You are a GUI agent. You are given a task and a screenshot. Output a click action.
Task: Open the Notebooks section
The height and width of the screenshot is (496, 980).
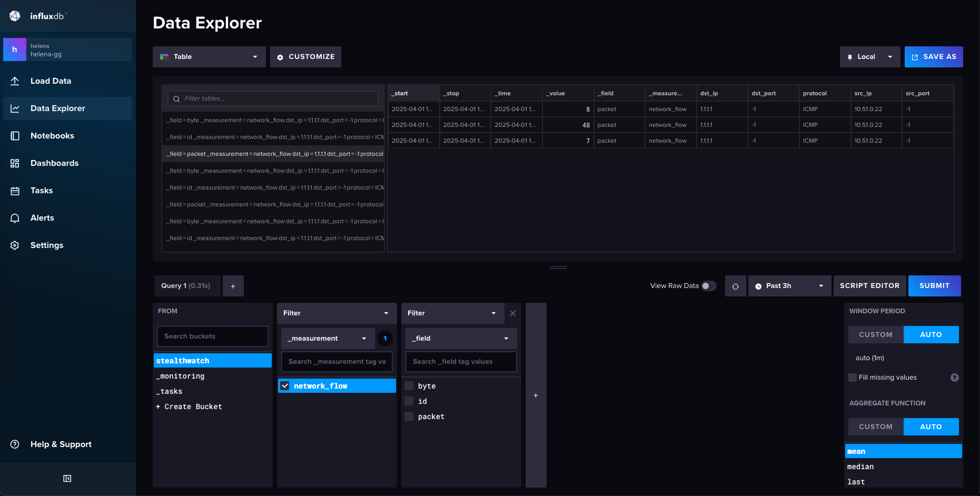[52, 136]
